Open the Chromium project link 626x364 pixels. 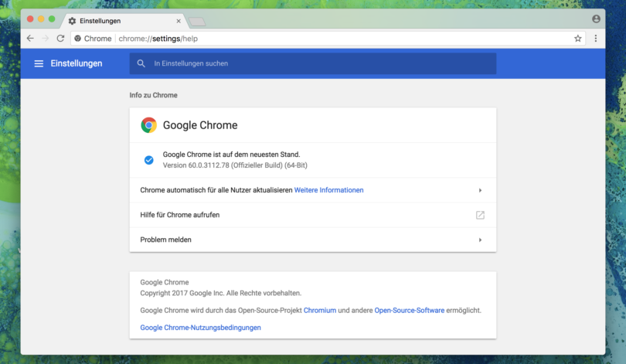(x=319, y=310)
